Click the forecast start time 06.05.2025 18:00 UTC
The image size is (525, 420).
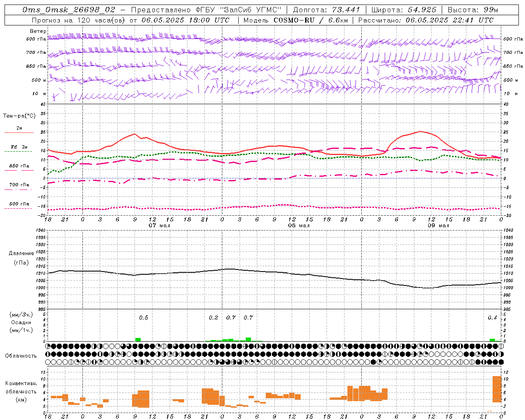(x=185, y=20)
